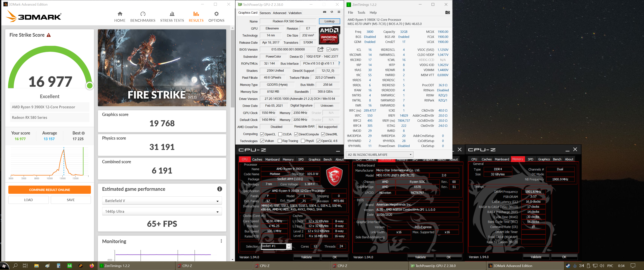644x270 pixels.
Task: Toggle the CUDA checkbox
Action: (280, 134)
